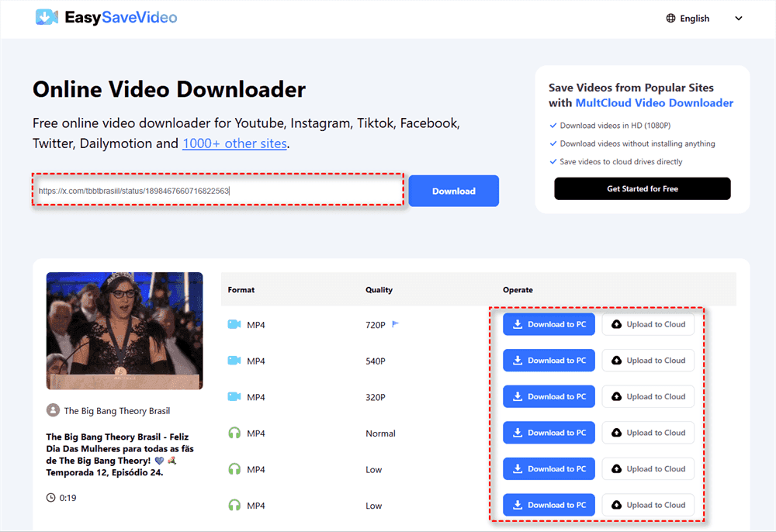Click the Get Started for Free button

(643, 188)
